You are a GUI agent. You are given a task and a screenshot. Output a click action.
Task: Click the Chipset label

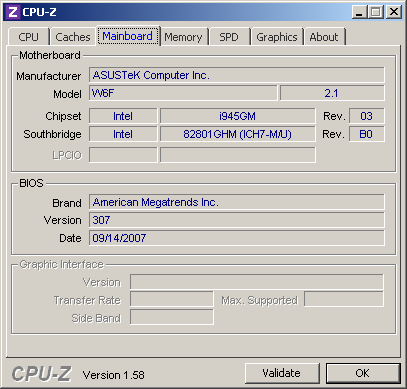[x=63, y=116]
